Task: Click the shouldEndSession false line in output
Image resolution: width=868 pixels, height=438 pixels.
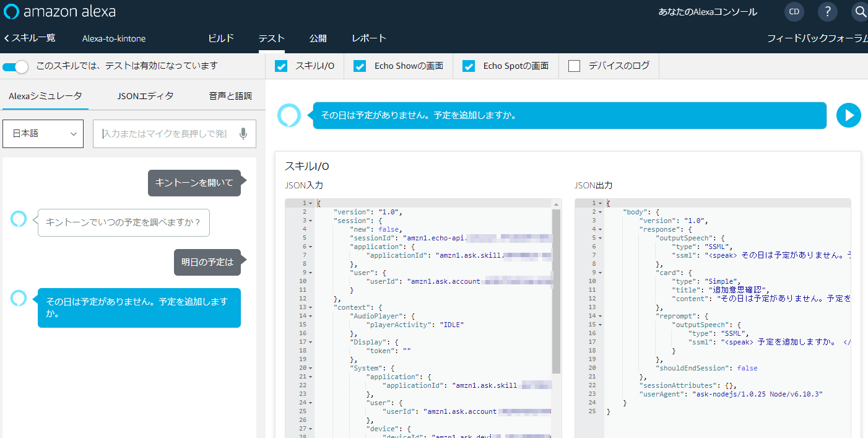Action: point(706,368)
